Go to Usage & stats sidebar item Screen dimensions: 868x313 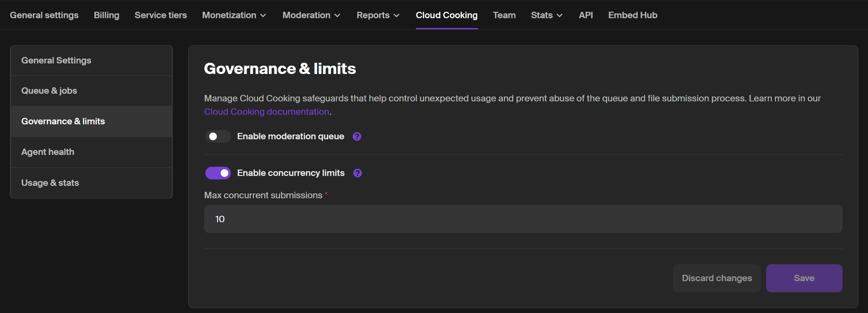[91, 183]
